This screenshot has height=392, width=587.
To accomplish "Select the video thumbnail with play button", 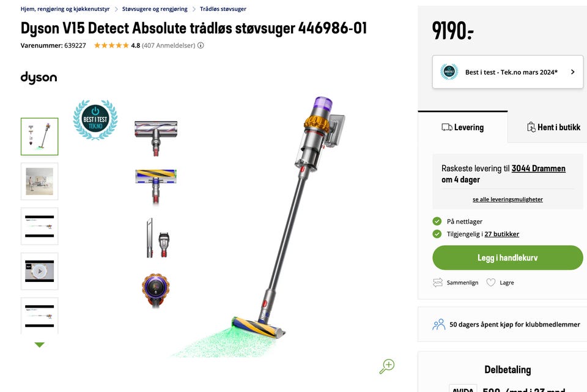I will (40, 271).
